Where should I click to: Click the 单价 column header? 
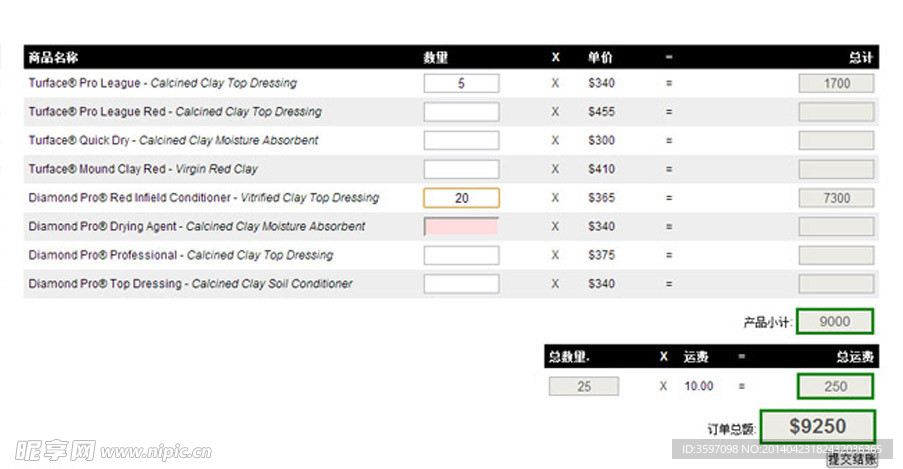pyautogui.click(x=600, y=57)
